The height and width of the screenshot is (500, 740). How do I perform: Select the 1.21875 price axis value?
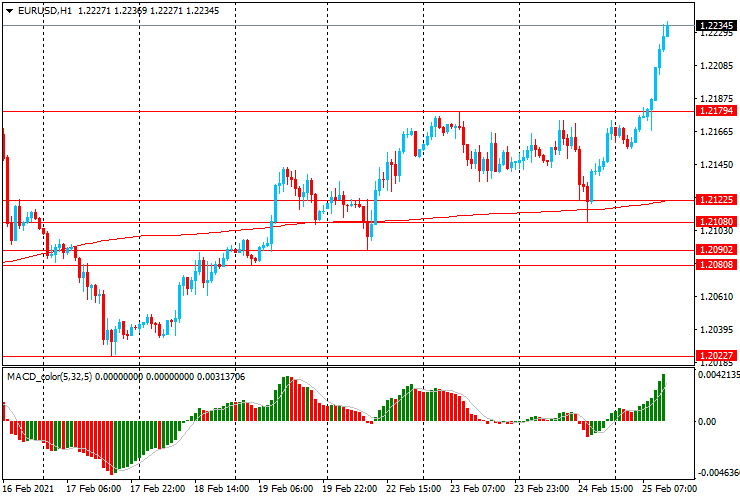coord(716,98)
